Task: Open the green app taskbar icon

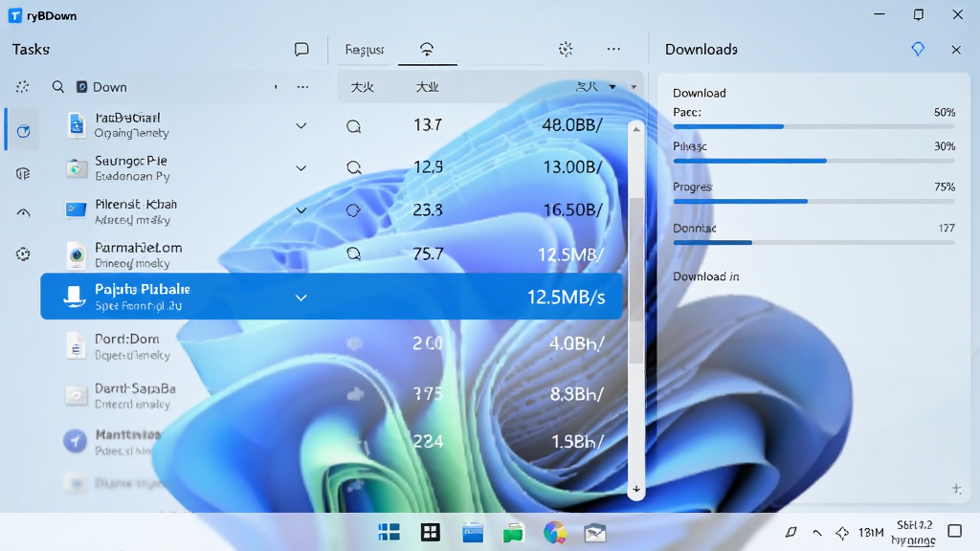Action: [513, 533]
